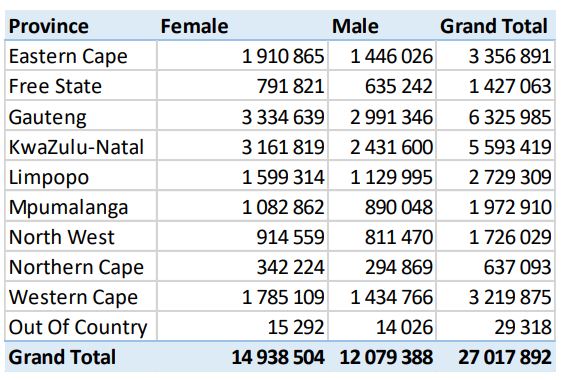Click the Mpumalanga row label
Image resolution: width=563 pixels, height=380 pixels.
tap(68, 207)
